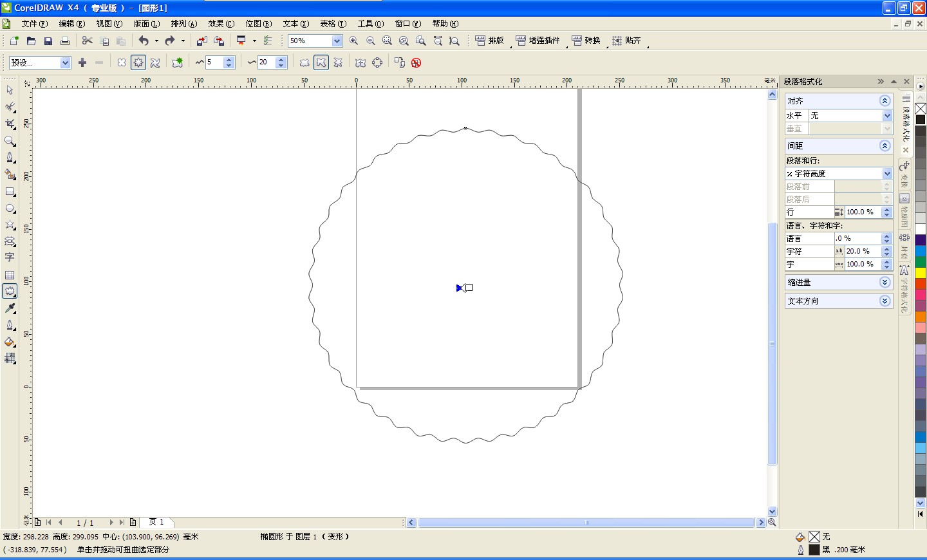
Task: Pick the yellow swatch in color palette
Action: [x=921, y=273]
